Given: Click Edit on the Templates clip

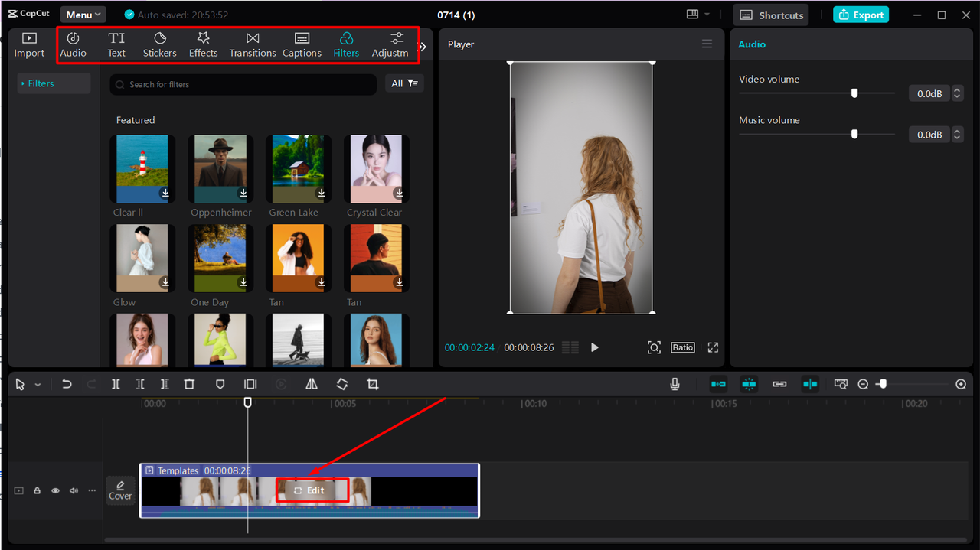Looking at the screenshot, I should pos(310,490).
